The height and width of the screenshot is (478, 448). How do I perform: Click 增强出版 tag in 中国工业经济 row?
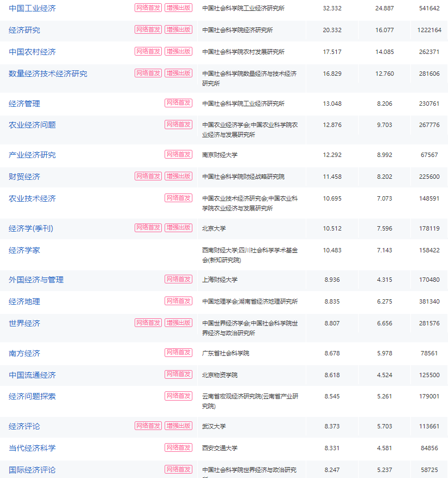pos(179,8)
